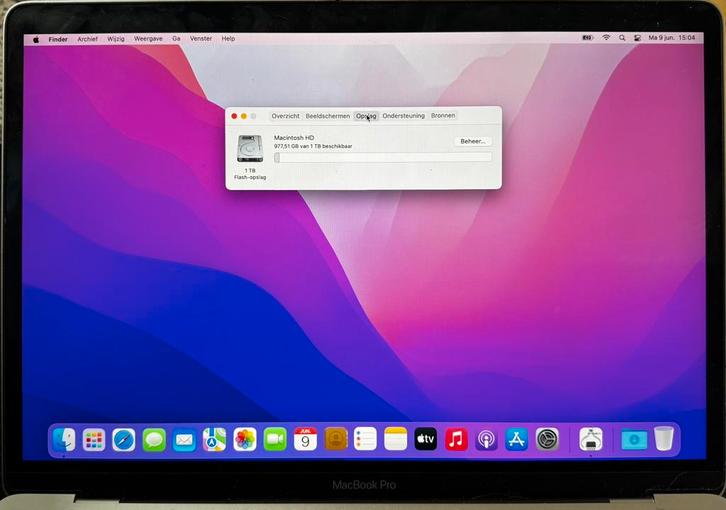Viewport: 726px width, 510px height.
Task: Open System Preferences from the Dock
Action: point(547,439)
